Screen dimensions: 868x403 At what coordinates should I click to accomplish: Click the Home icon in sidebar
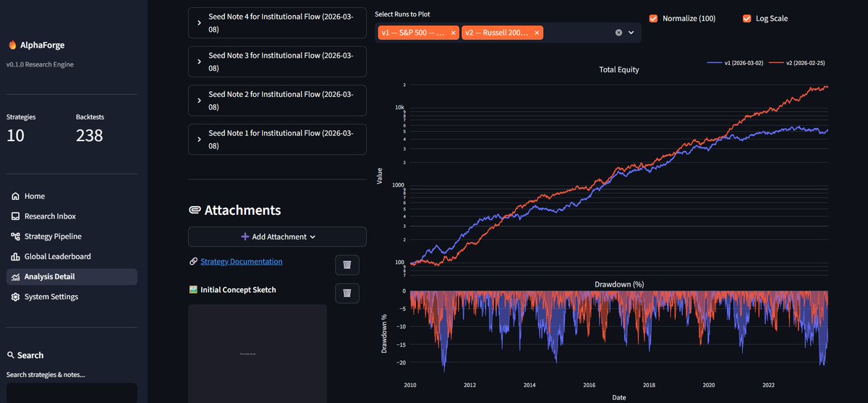coord(15,196)
